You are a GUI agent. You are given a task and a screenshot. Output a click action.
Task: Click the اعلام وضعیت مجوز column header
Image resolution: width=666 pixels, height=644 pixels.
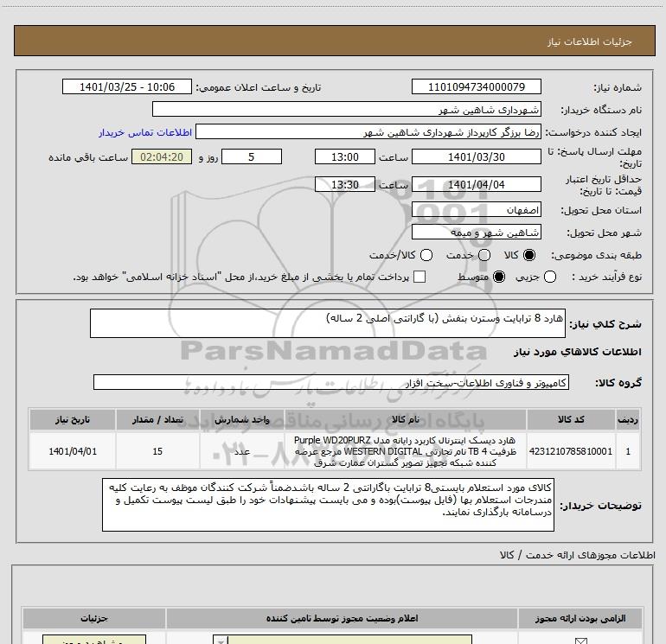pos(342,618)
